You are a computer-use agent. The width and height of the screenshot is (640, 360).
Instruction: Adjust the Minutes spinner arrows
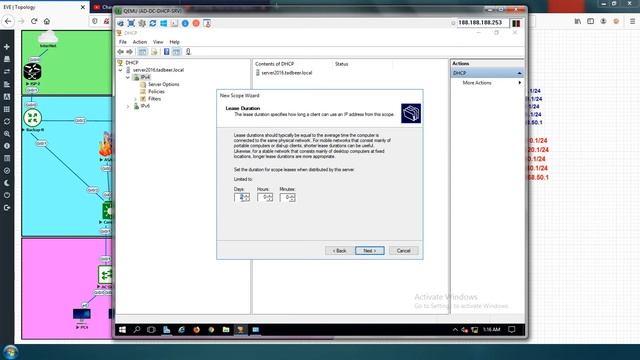tap(293, 198)
